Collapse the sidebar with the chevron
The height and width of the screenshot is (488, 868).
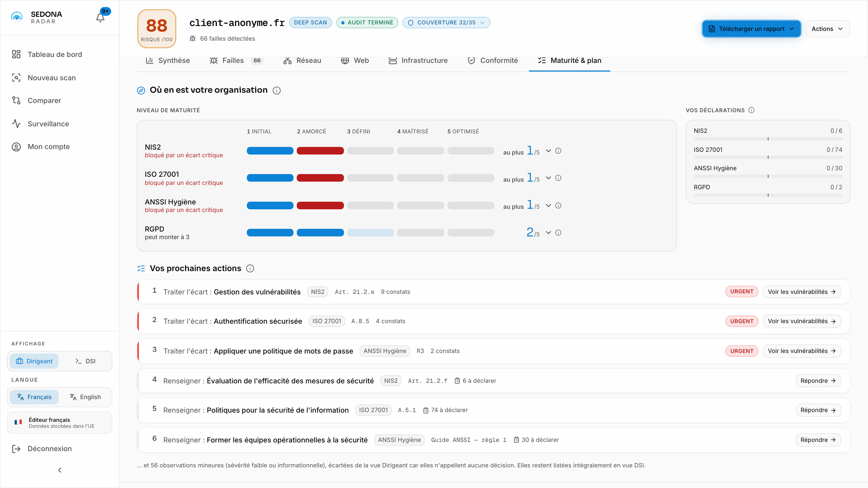(60, 470)
